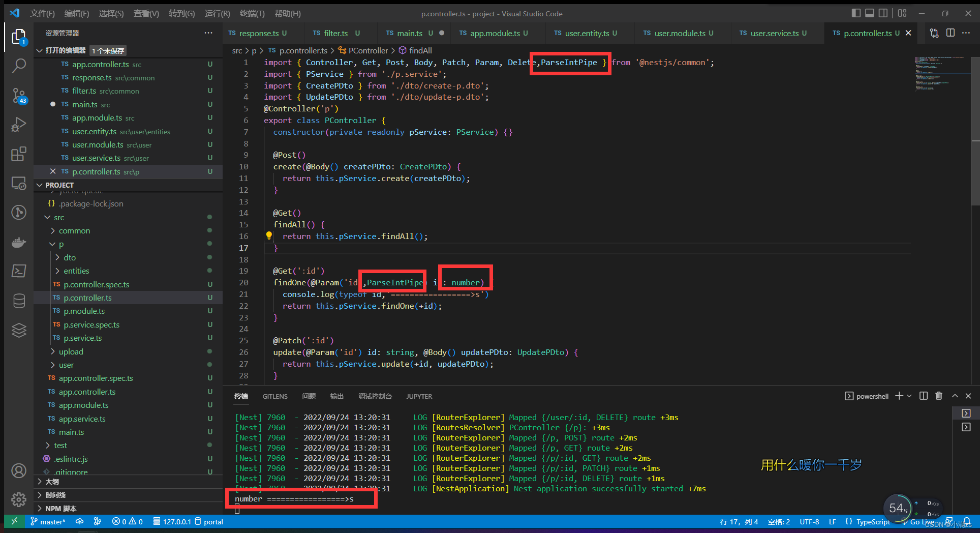This screenshot has height=533, width=980.
Task: Open the Extensions view
Action: pyautogui.click(x=19, y=154)
